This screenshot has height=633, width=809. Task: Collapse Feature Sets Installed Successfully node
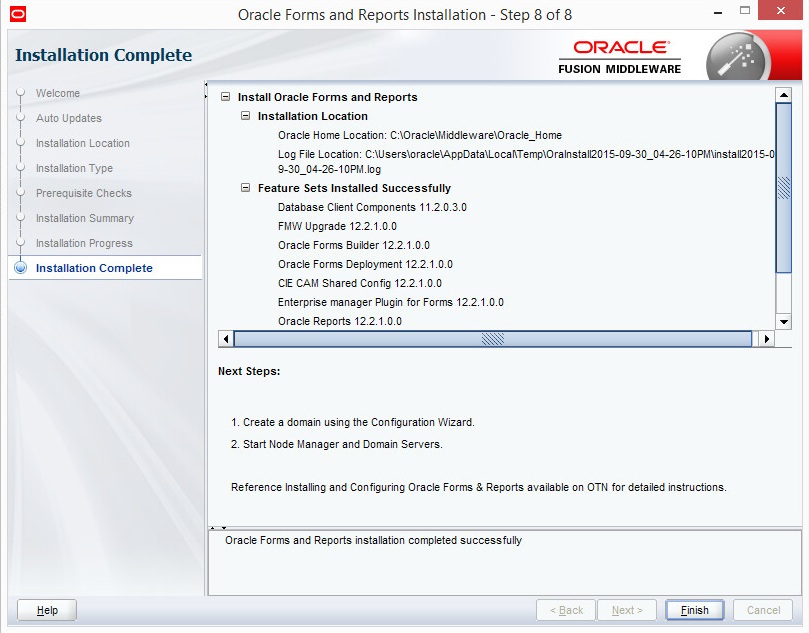tap(246, 188)
